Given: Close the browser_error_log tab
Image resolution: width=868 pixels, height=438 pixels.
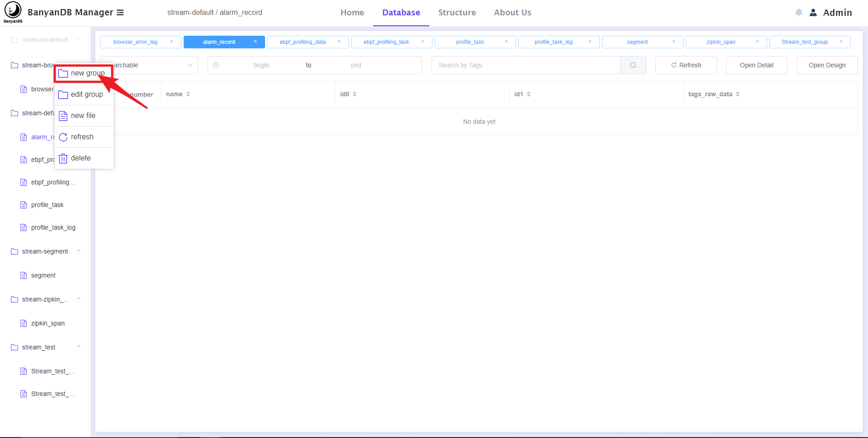Looking at the screenshot, I should click(x=171, y=42).
